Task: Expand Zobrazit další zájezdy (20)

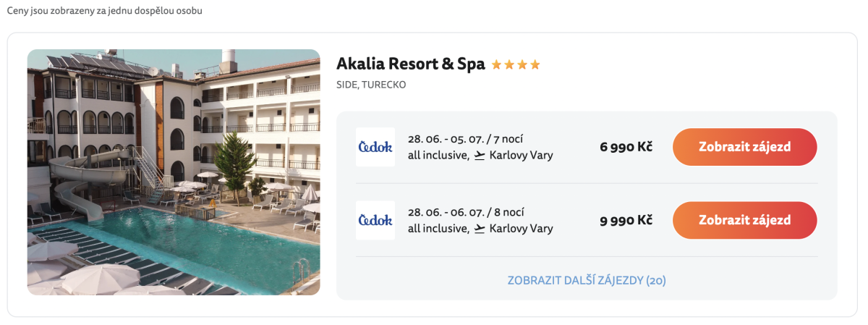Action: [x=587, y=280]
